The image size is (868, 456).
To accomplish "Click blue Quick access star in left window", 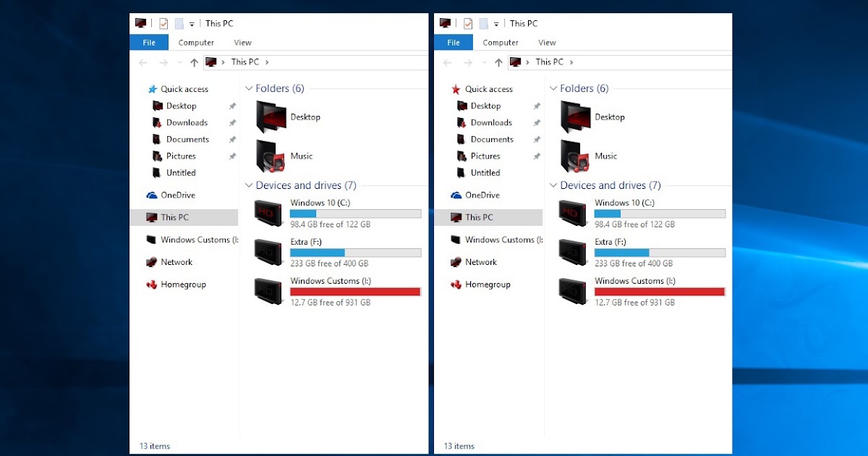I will [x=152, y=89].
